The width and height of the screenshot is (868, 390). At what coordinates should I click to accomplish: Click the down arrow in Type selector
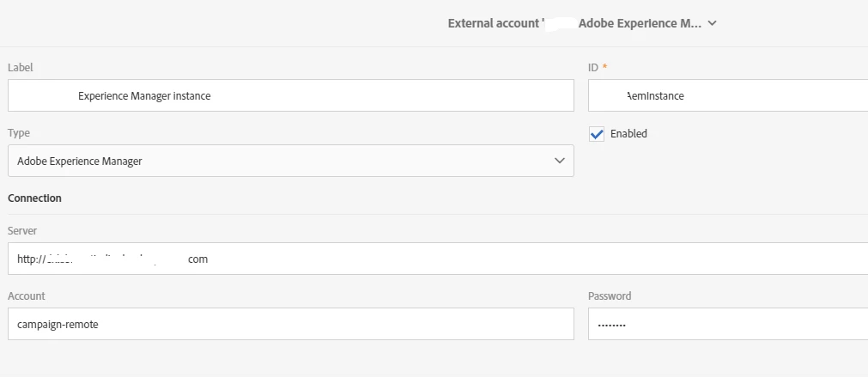point(560,161)
